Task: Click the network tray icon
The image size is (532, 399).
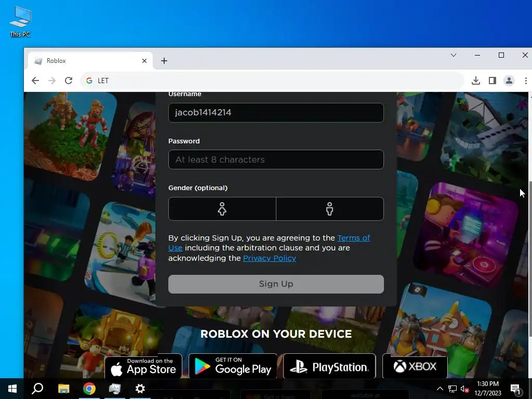Action: (453, 389)
